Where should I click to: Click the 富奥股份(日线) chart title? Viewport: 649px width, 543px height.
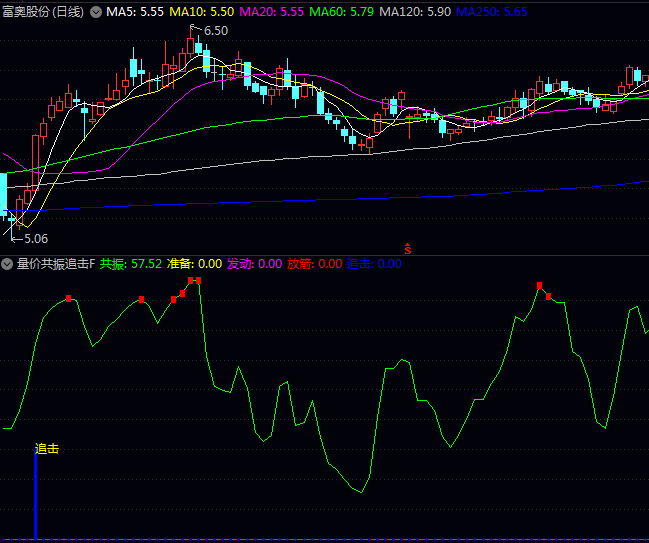(x=43, y=12)
